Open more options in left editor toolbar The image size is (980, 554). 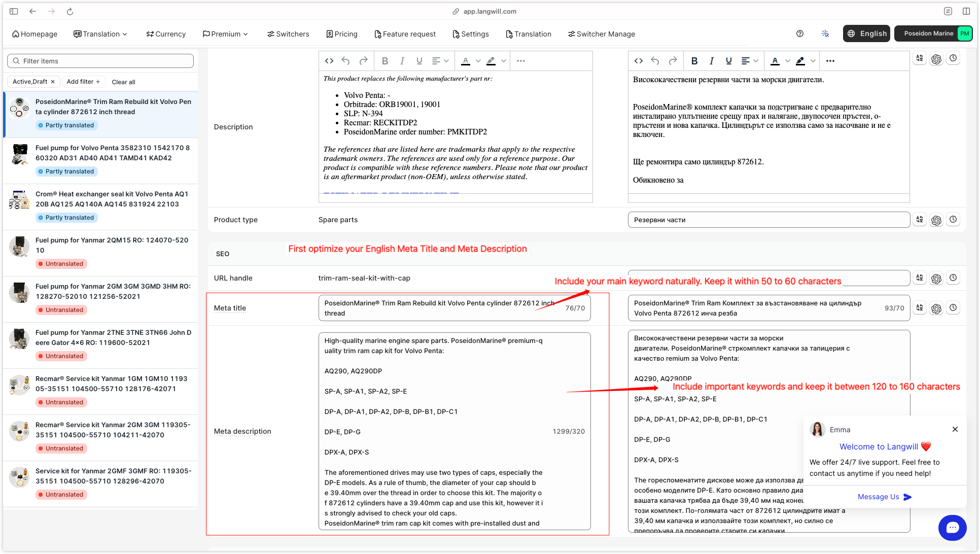coord(521,61)
